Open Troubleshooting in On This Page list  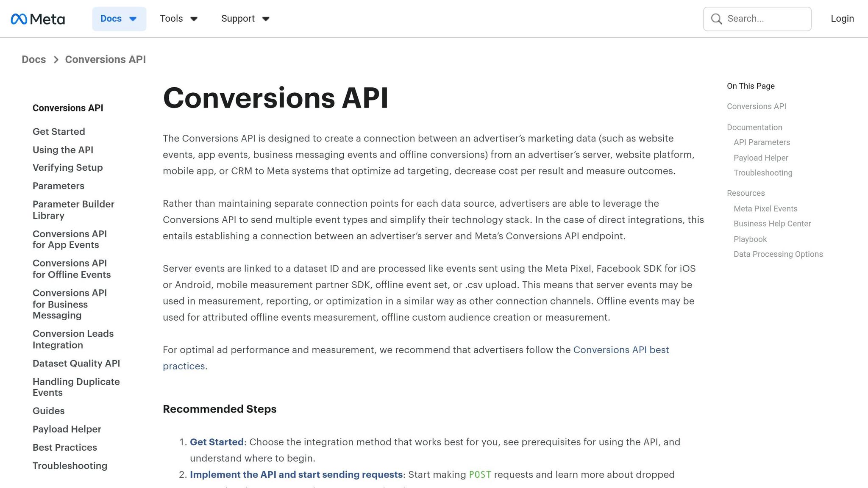pos(763,173)
